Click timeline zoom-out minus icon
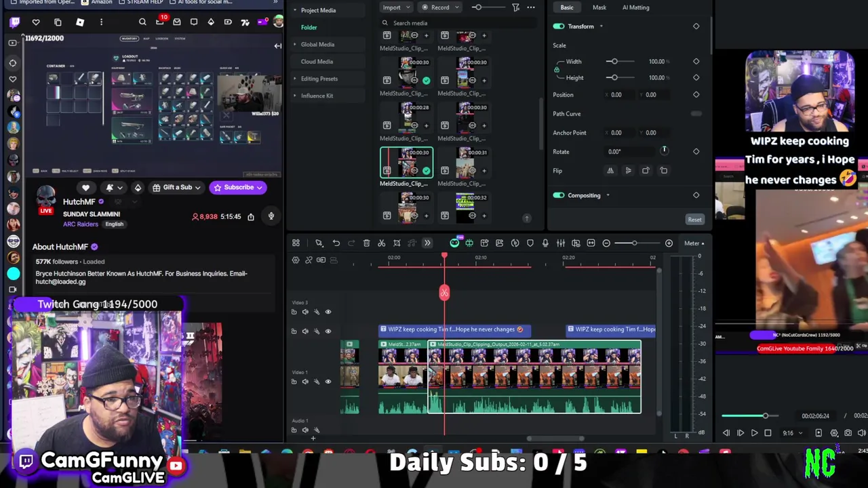Image resolution: width=868 pixels, height=488 pixels. point(606,243)
